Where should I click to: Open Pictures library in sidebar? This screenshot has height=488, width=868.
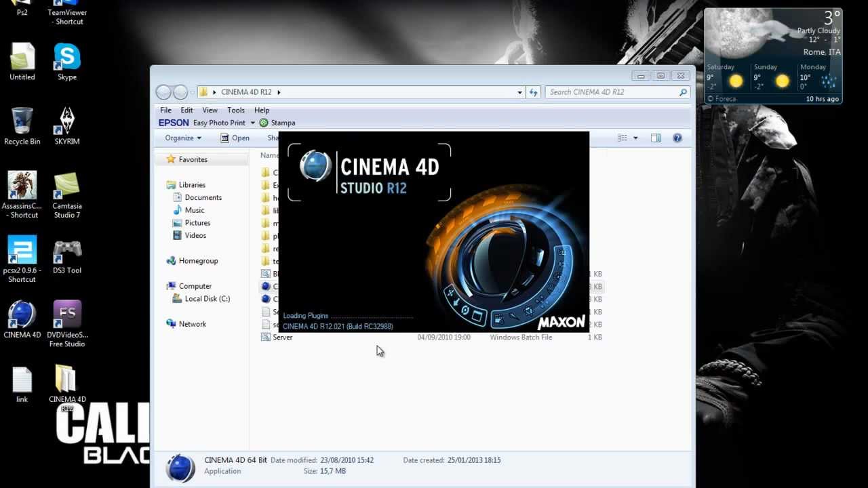coord(197,222)
